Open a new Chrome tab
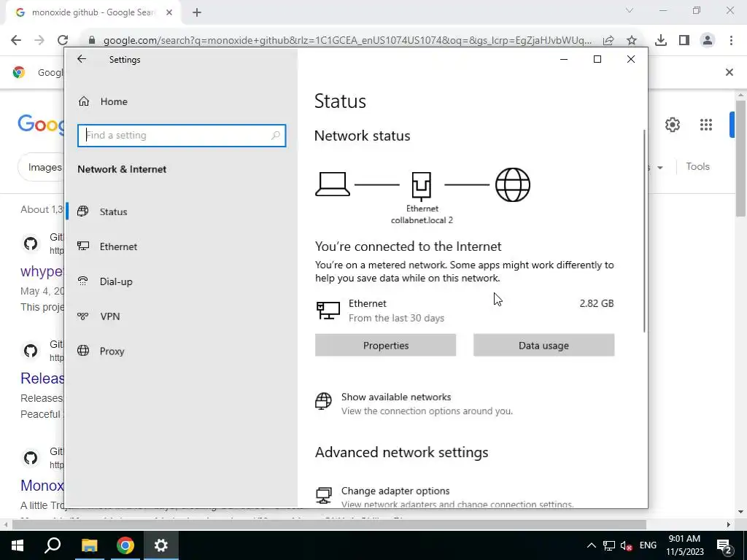Image resolution: width=747 pixels, height=560 pixels. [x=197, y=12]
